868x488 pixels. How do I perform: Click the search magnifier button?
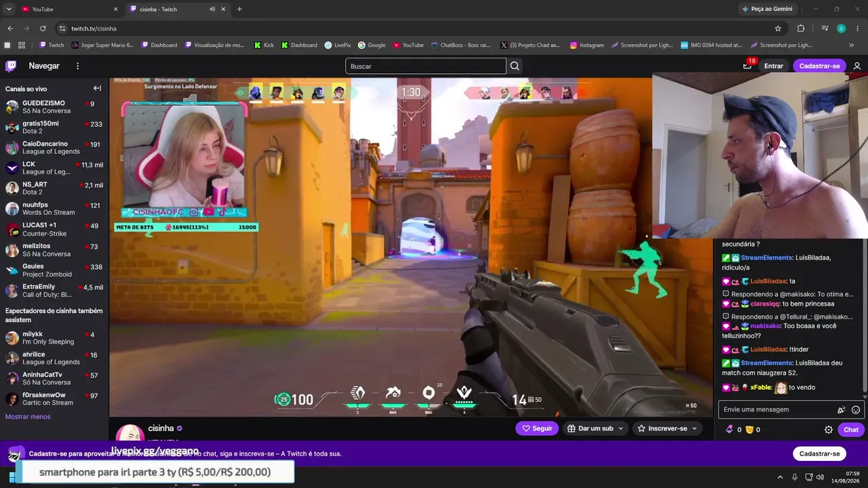(x=515, y=66)
